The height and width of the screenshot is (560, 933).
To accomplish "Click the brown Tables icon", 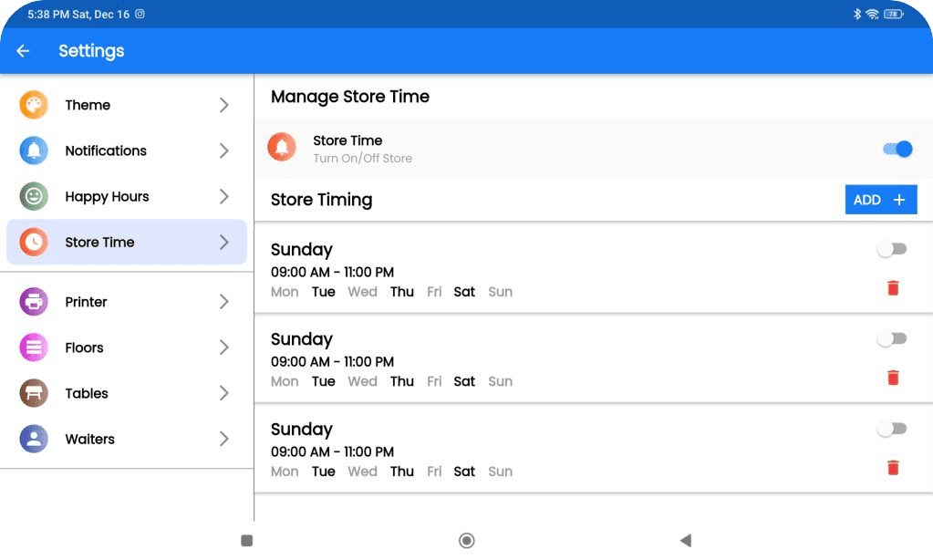I will click(34, 393).
